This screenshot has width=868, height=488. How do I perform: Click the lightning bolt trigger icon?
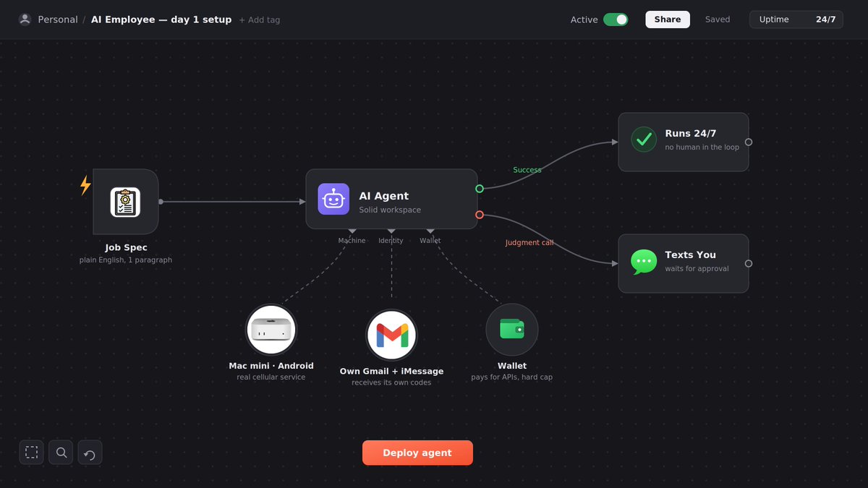85,185
